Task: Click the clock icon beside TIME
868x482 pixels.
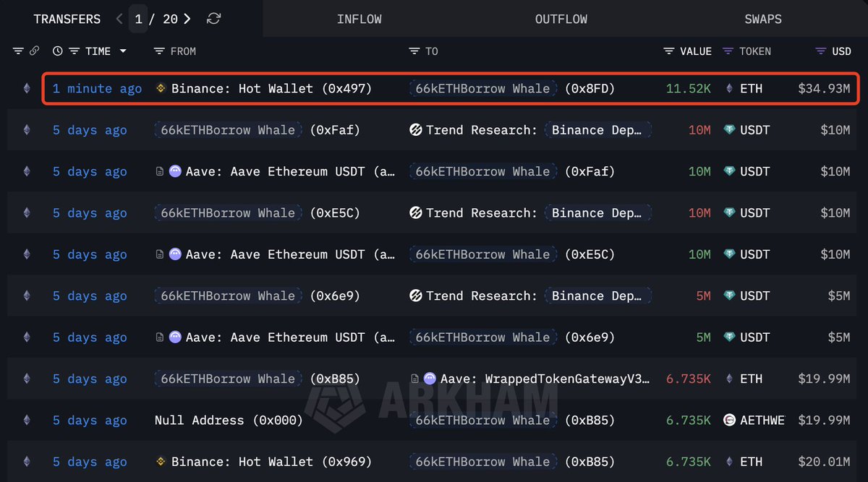Action: 58,51
